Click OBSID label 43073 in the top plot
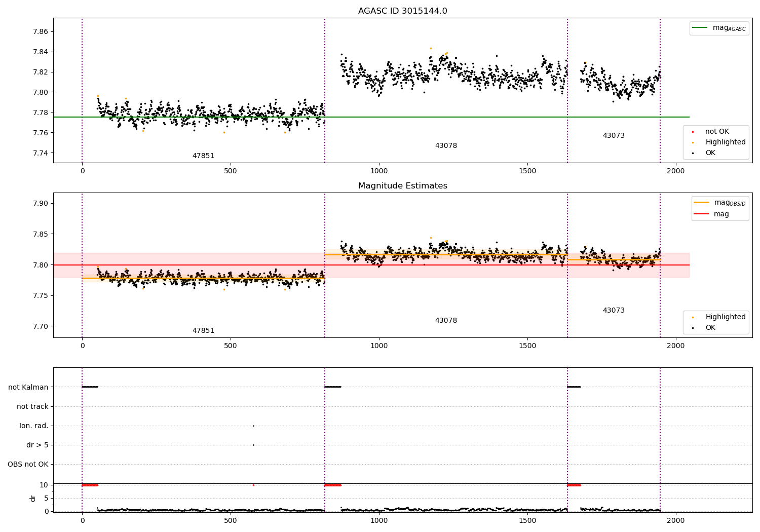 pyautogui.click(x=614, y=136)
